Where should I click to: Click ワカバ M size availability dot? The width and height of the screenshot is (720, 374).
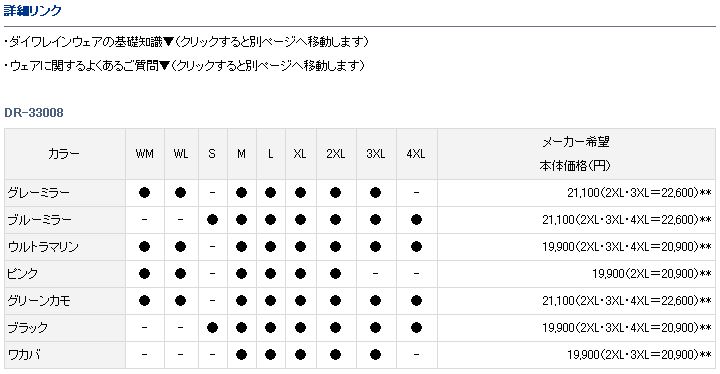[x=242, y=355]
